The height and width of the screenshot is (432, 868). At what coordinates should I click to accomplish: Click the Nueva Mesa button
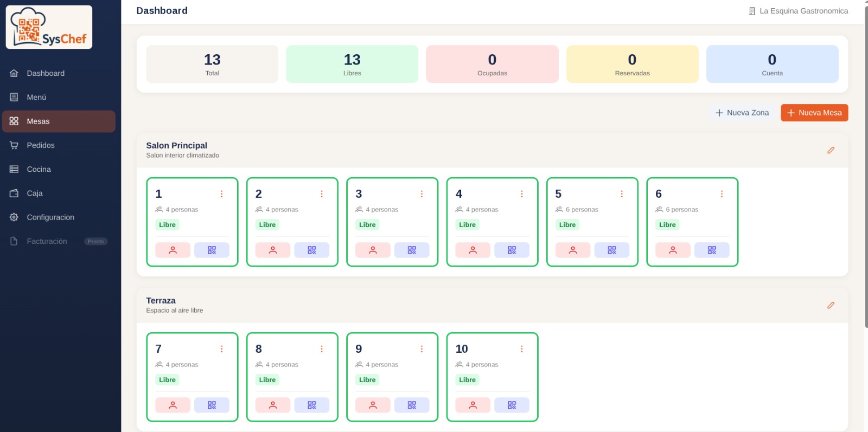pos(814,113)
